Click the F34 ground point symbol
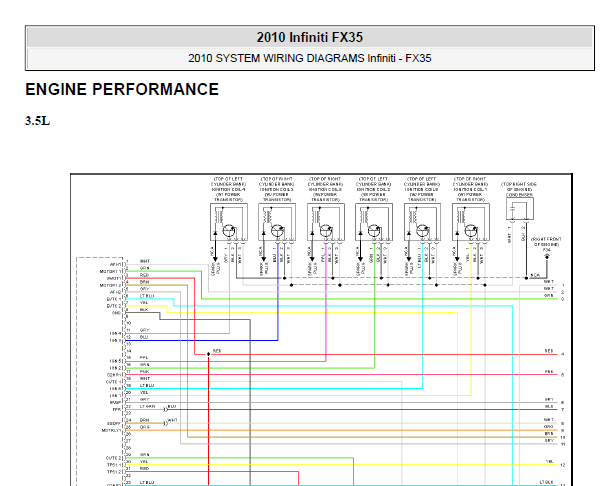 tap(547, 257)
